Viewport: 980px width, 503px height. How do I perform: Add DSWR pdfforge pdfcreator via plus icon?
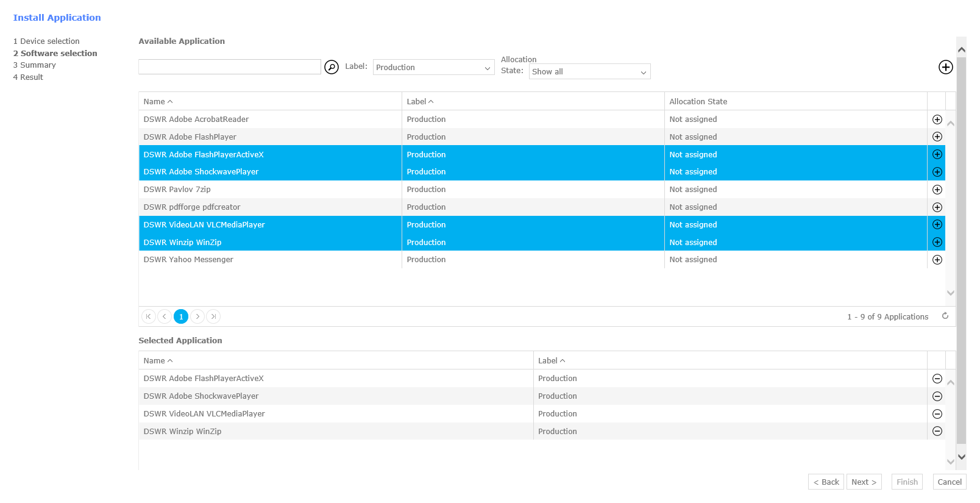(x=937, y=207)
